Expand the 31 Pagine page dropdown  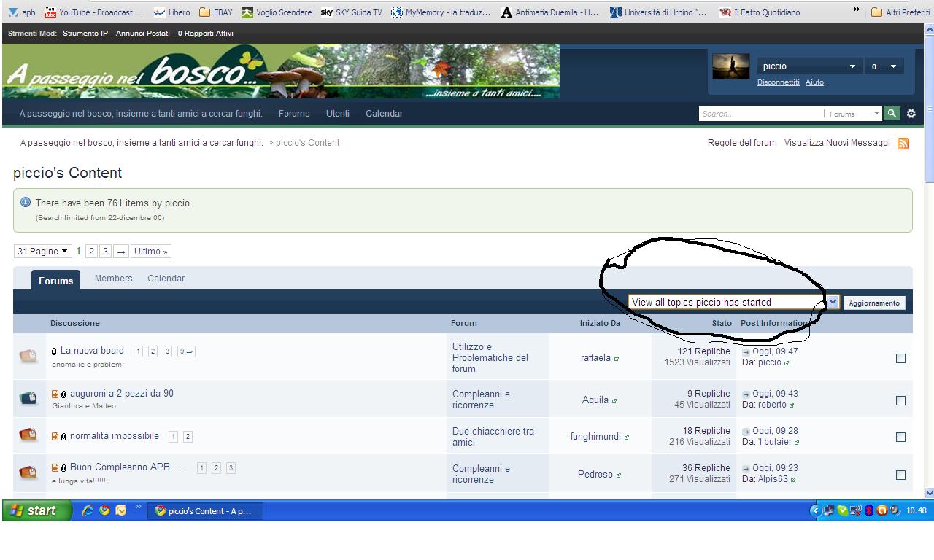(x=42, y=252)
